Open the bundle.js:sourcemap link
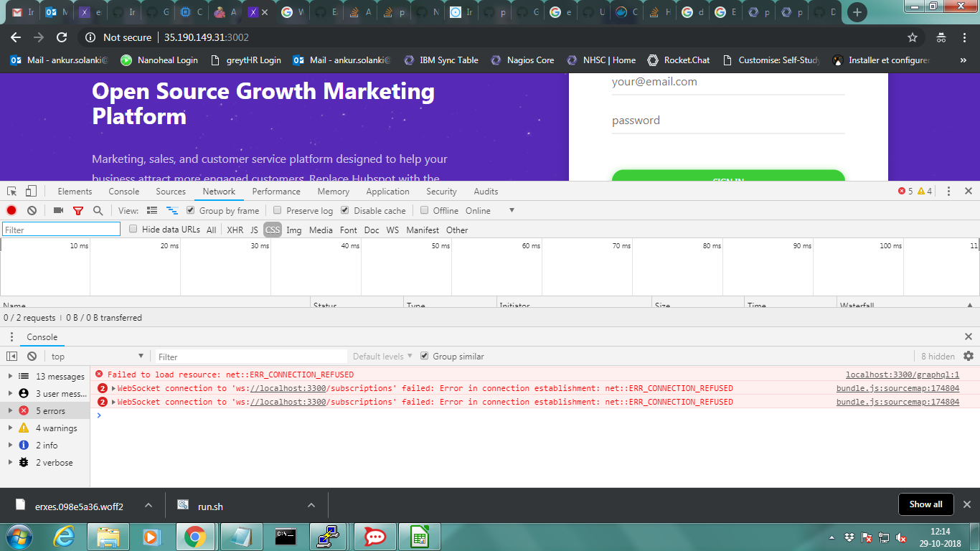Viewport: 980px width, 551px height. click(x=897, y=388)
